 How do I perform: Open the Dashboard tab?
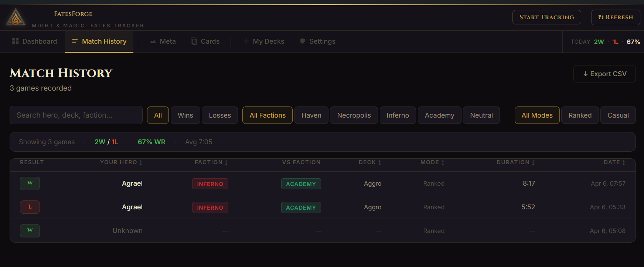(34, 41)
